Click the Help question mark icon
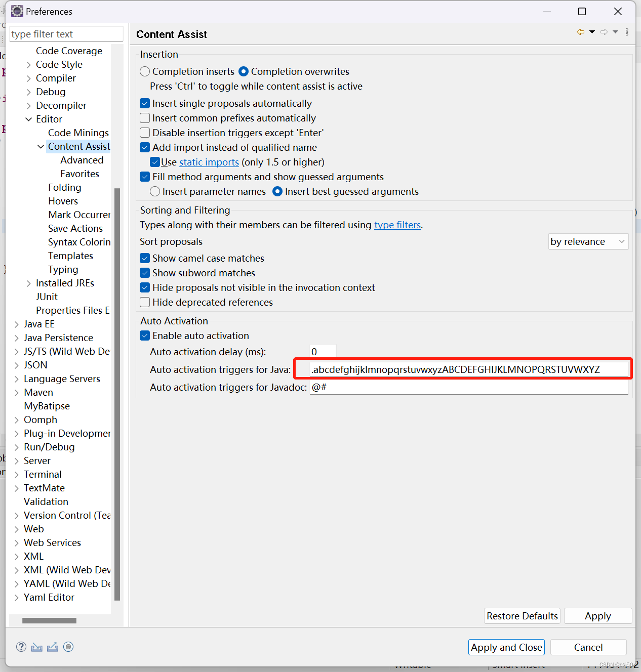The height and width of the screenshot is (672, 641). click(21, 647)
